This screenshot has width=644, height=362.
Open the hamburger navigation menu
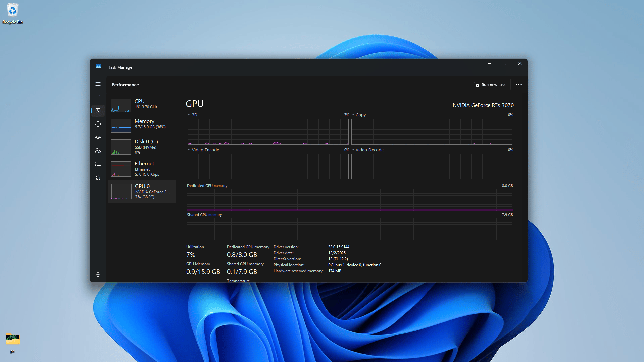point(98,84)
